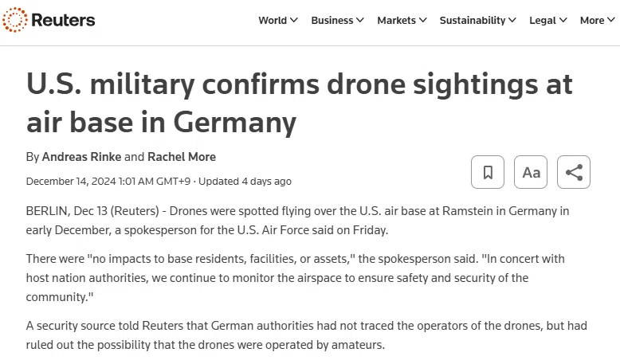Go to the Business section
Screen dimensions: 620x364
point(332,20)
